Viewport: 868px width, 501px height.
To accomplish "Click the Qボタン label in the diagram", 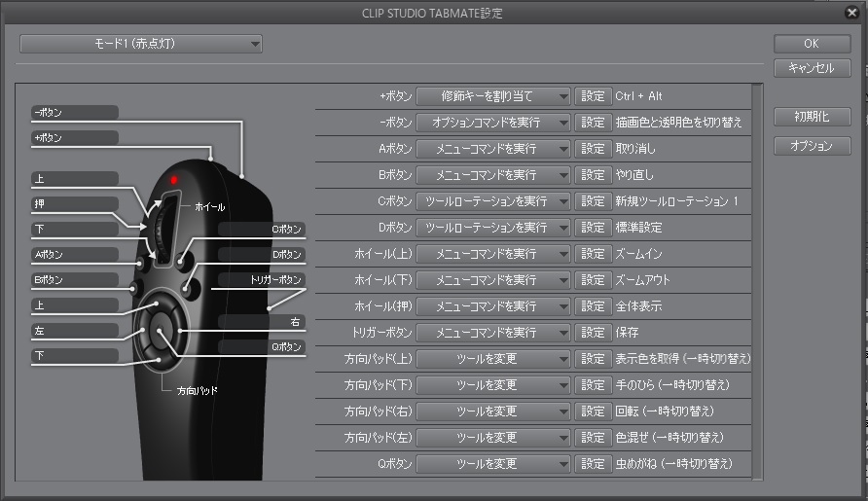I will coord(262,347).
